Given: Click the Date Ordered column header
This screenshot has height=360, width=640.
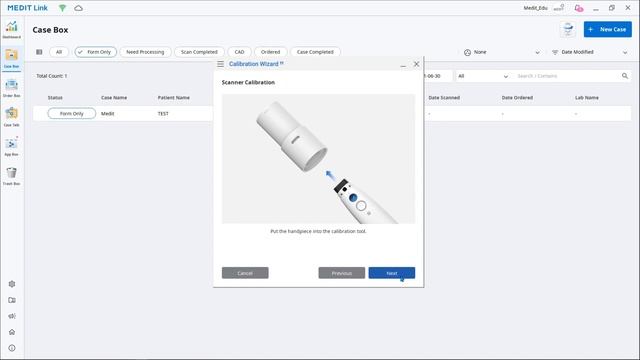Looking at the screenshot, I should (x=517, y=98).
